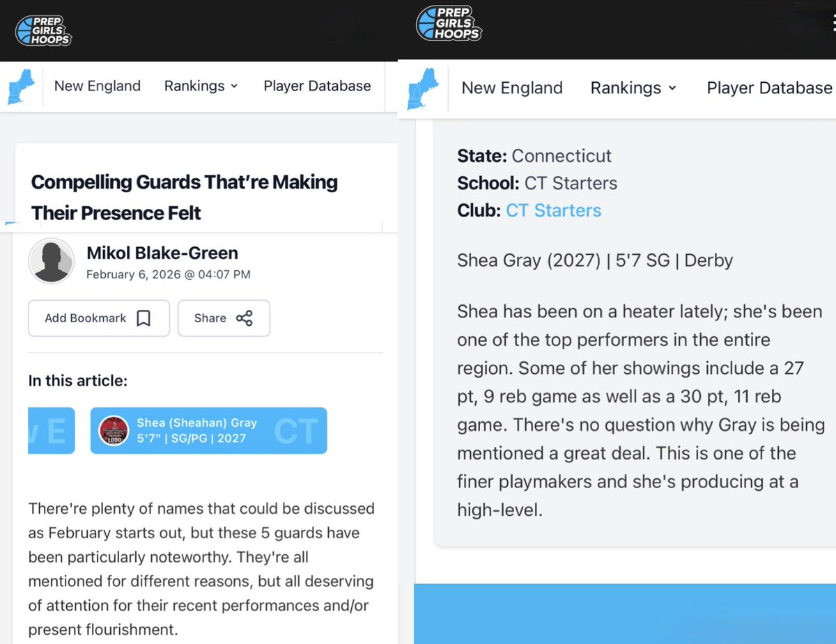Select the blue New England map icon on left
Screen dimensions: 836x644
(x=21, y=85)
